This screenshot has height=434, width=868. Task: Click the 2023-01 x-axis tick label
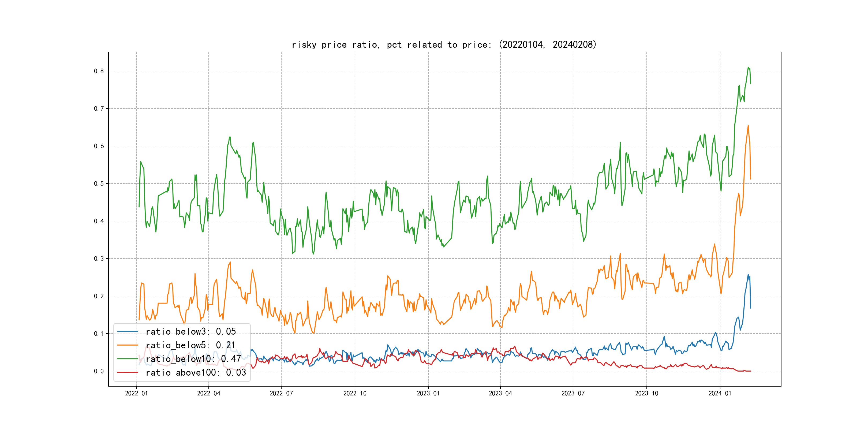pyautogui.click(x=428, y=394)
